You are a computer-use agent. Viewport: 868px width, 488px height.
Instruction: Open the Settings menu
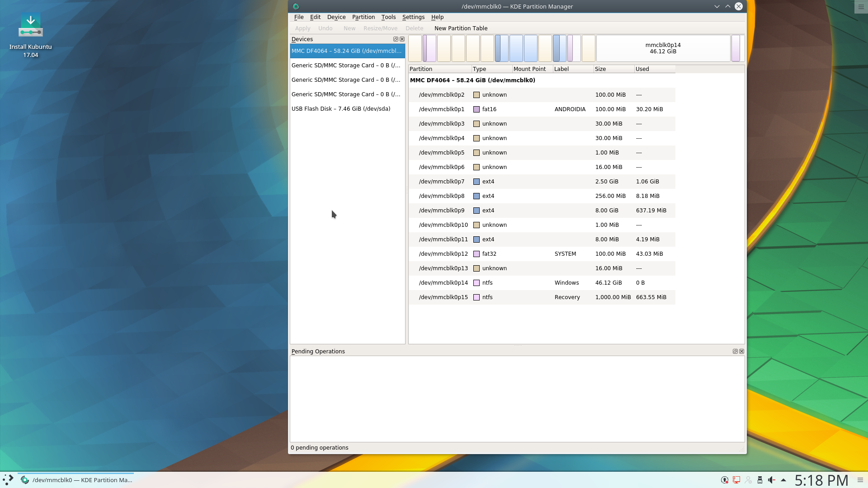[413, 17]
